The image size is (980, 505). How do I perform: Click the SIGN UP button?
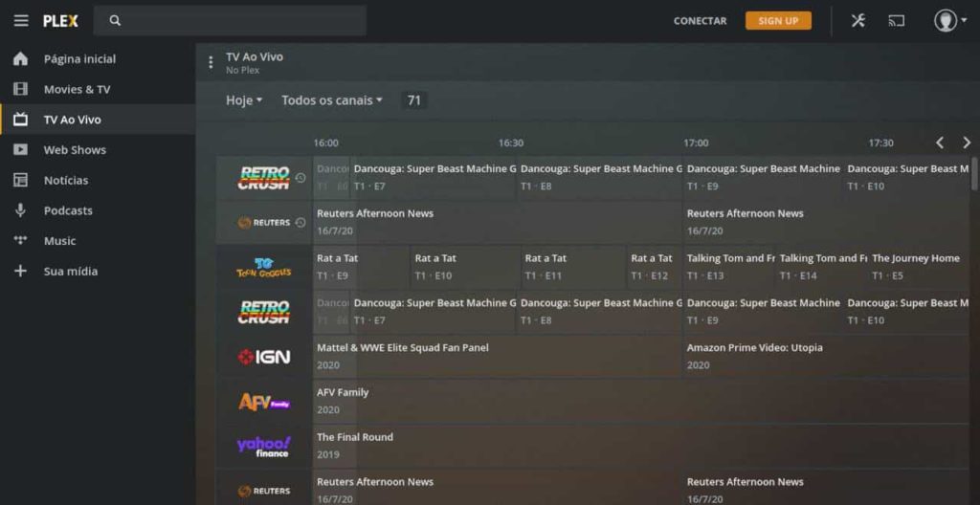click(x=778, y=21)
